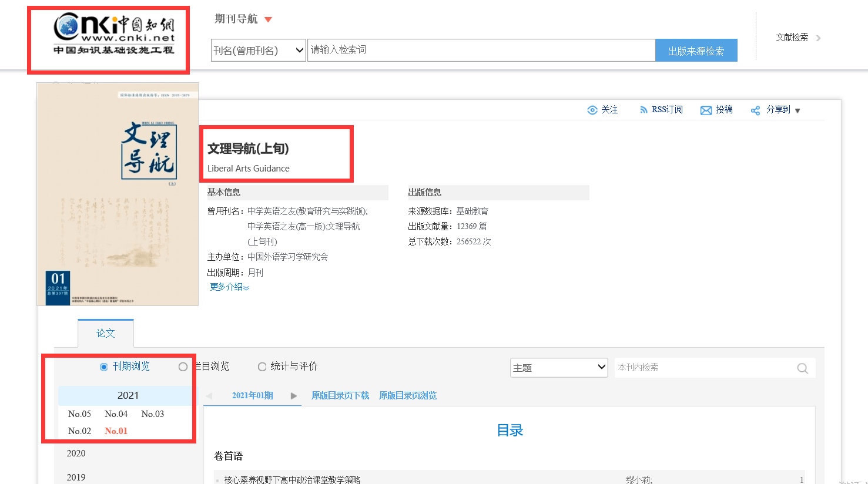The width and height of the screenshot is (868, 484).
Task: Switch to the 论文 tab
Action: click(x=106, y=333)
